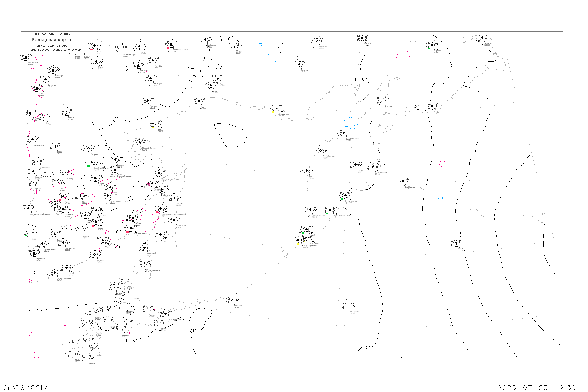Click the green square at Петропавловск-Камч. station
The image size is (588, 392).
point(327,214)
